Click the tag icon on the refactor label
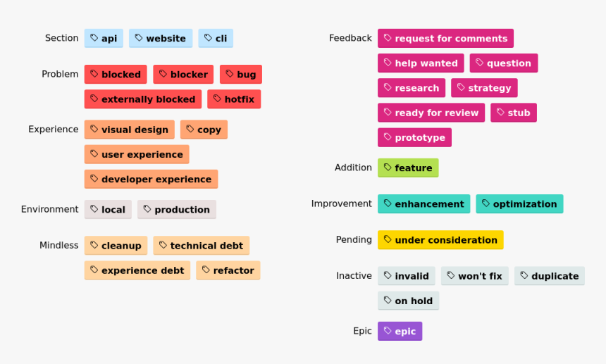Image resolution: width=606 pixels, height=364 pixels. [206, 270]
